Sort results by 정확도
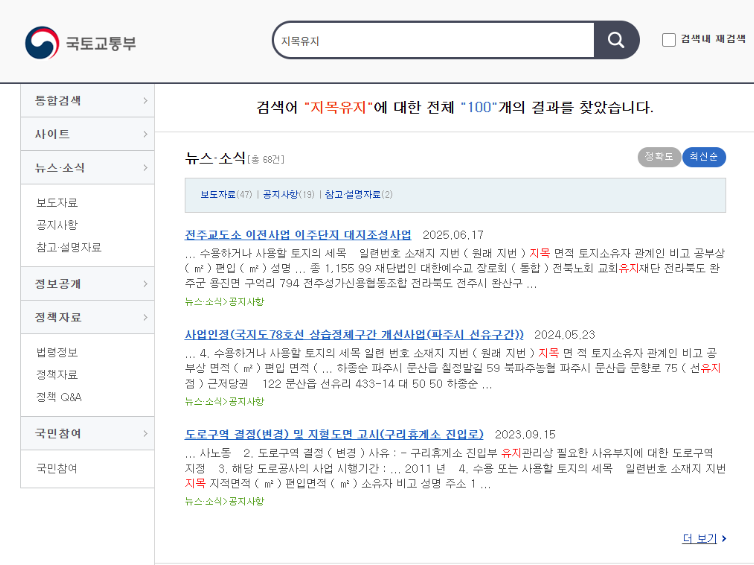 tap(659, 157)
